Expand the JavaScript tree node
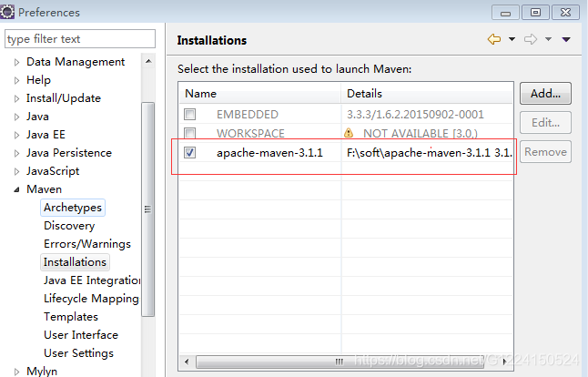 click(x=16, y=171)
